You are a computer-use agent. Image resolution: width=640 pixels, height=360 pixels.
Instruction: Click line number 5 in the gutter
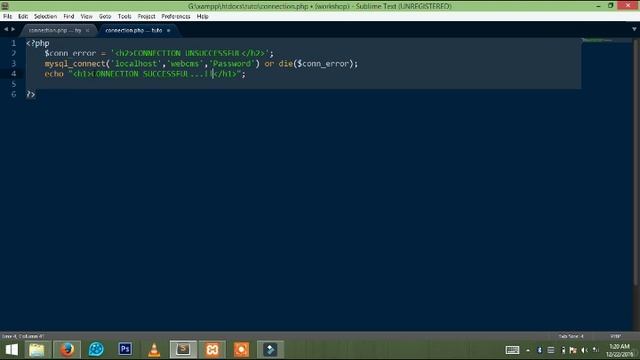[13, 84]
